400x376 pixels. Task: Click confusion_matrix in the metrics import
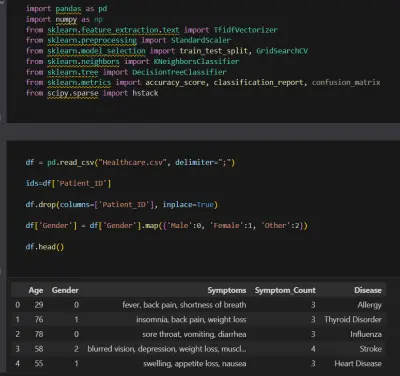[346, 82]
